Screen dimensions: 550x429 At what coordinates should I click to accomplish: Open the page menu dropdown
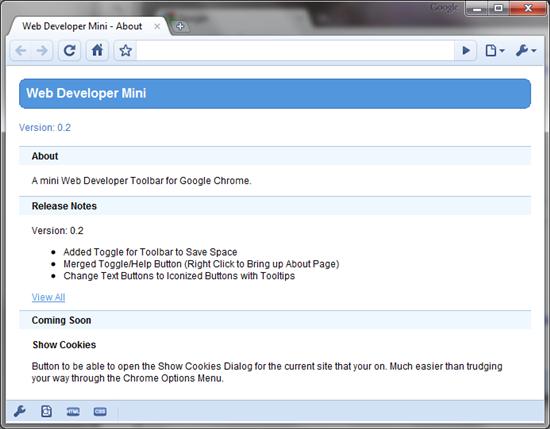495,51
